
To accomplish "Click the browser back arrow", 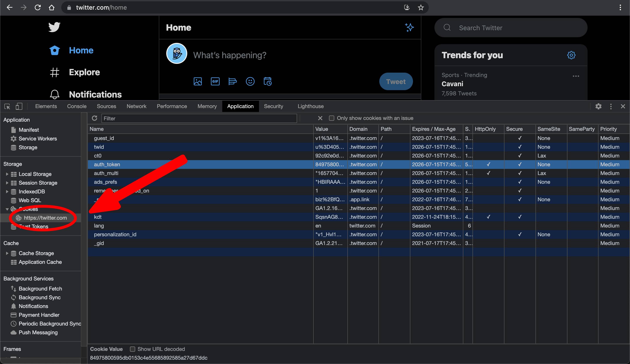I will [x=9, y=7].
